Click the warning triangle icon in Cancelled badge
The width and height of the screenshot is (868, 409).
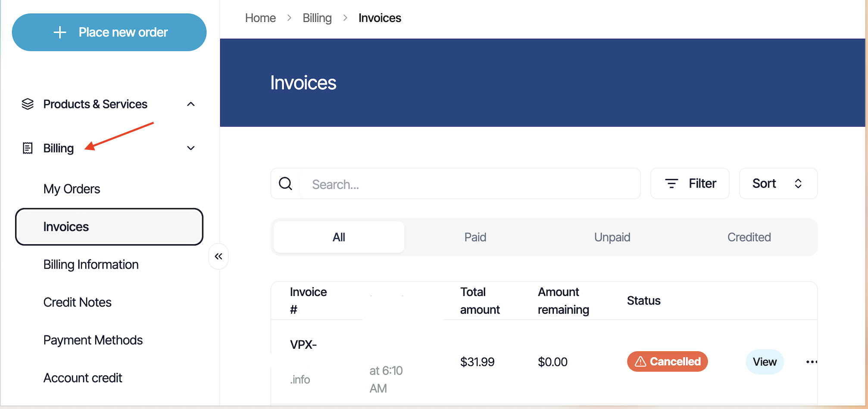coord(640,362)
